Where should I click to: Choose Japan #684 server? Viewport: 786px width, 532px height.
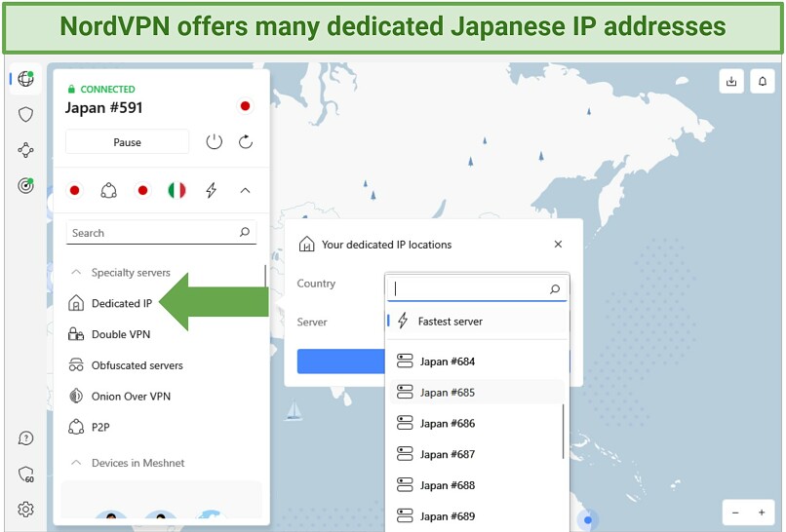[477, 361]
